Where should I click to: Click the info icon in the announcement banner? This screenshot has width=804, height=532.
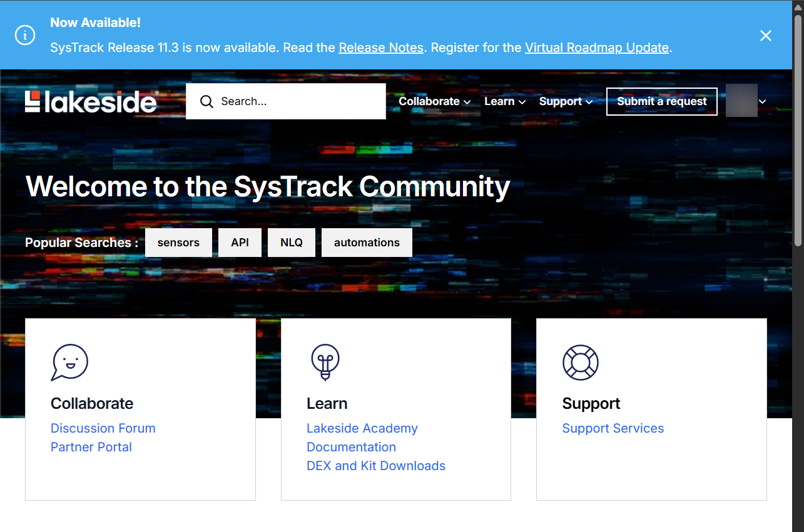tap(25, 35)
